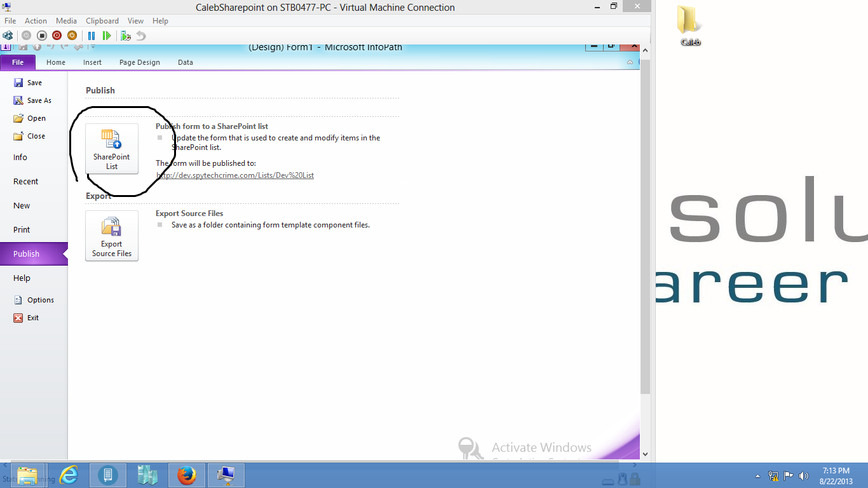Open File Explorer from the taskbar

point(27,475)
